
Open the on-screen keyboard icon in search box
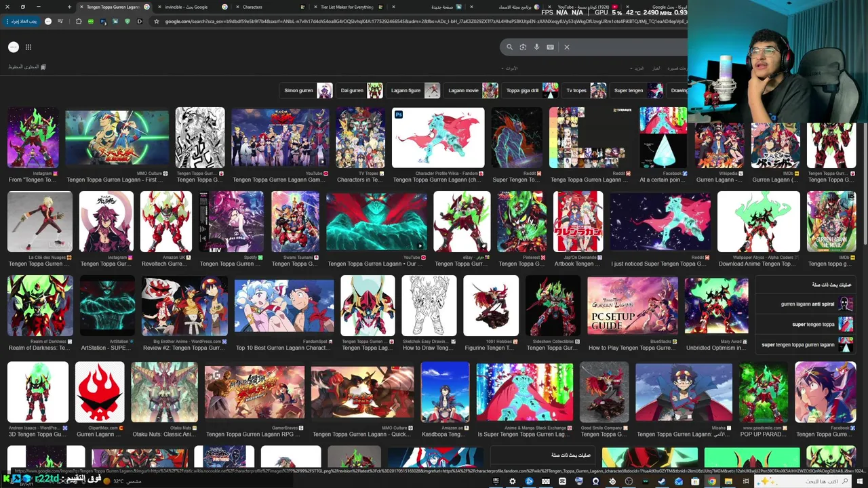pos(550,47)
